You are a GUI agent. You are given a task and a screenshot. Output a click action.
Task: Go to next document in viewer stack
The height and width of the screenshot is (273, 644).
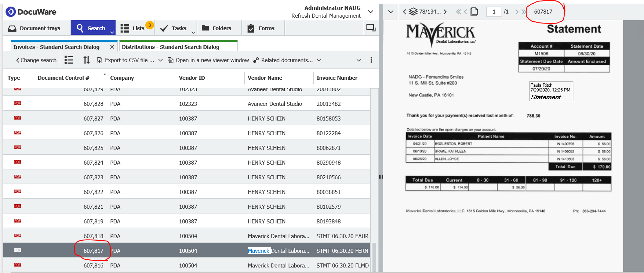[445, 12]
